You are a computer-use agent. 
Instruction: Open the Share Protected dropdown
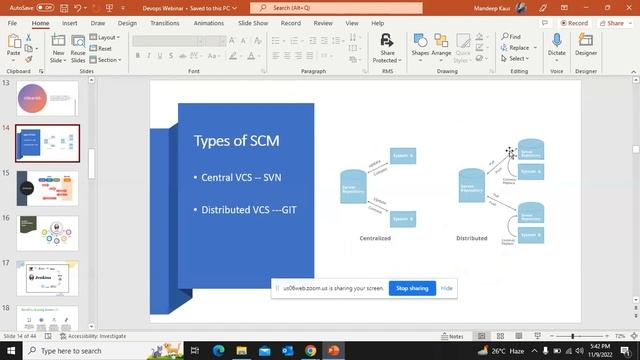tap(387, 48)
